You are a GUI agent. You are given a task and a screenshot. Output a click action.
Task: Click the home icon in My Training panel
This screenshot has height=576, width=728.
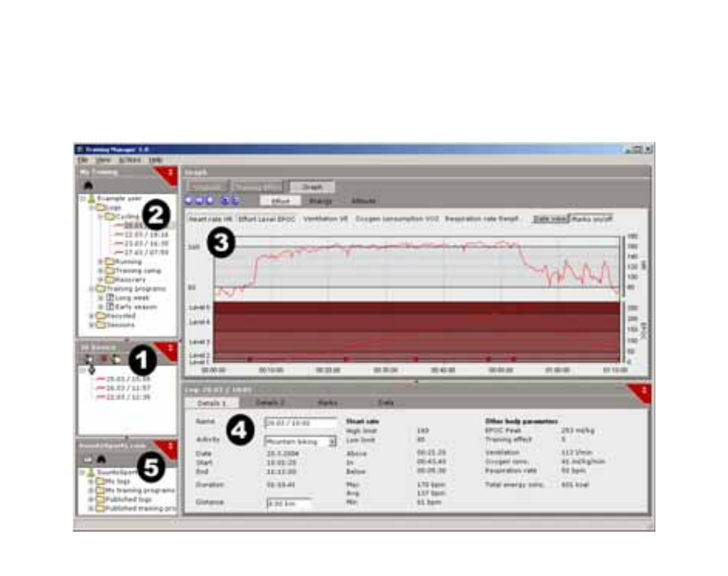point(89,185)
